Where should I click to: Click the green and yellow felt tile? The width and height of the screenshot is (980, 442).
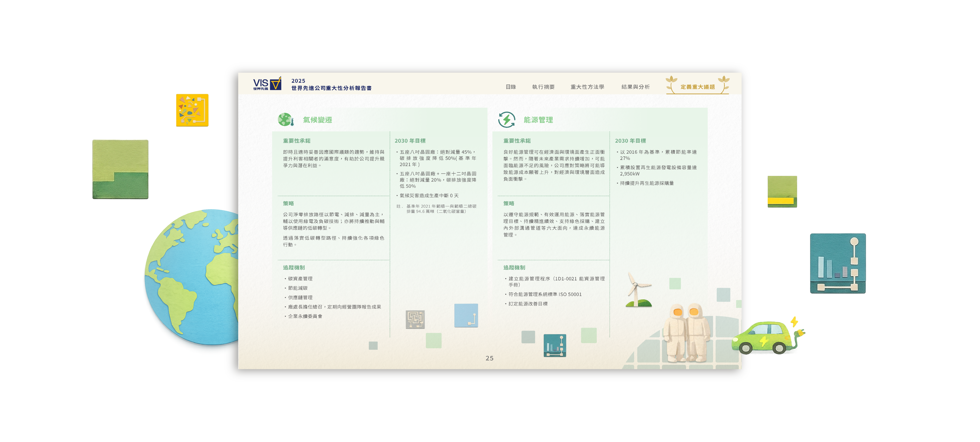(x=782, y=192)
